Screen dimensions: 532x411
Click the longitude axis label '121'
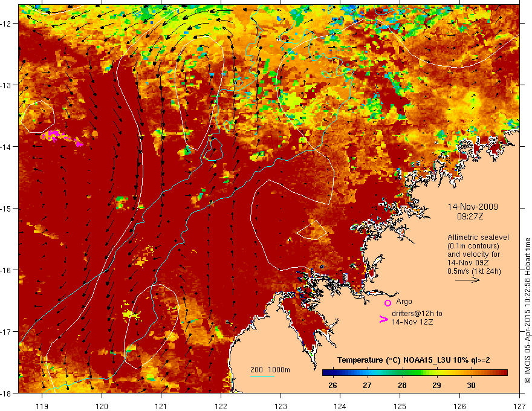tap(161, 406)
